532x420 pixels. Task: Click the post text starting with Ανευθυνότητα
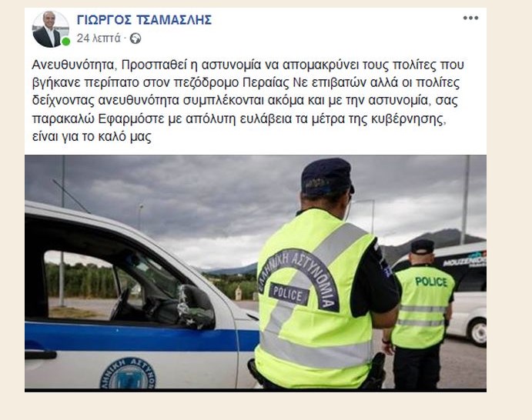click(x=248, y=101)
